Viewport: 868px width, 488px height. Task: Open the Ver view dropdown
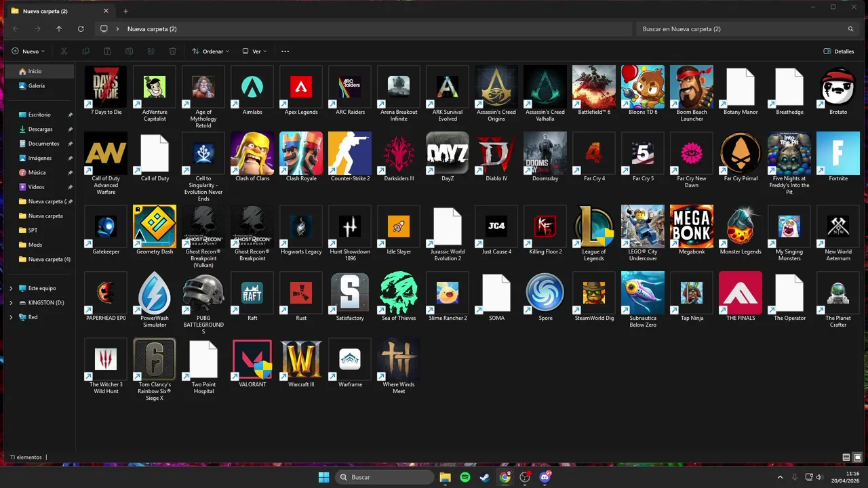pyautogui.click(x=254, y=51)
